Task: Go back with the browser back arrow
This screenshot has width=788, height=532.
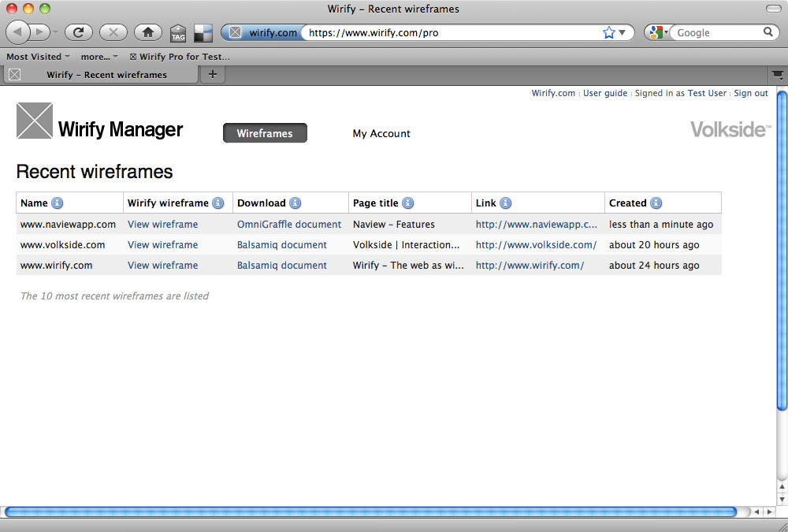Action: tap(18, 32)
